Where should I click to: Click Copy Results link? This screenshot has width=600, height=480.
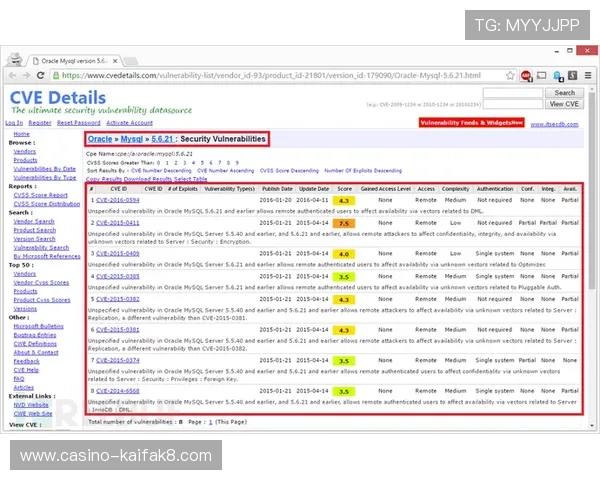(104, 179)
